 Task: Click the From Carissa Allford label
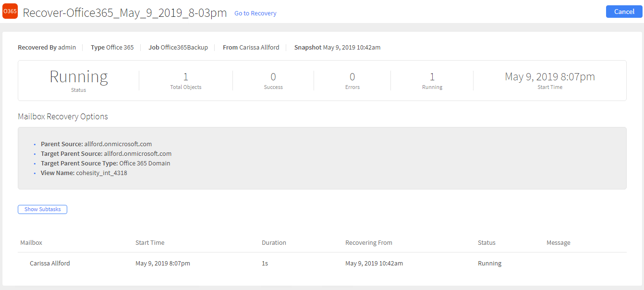[251, 48]
